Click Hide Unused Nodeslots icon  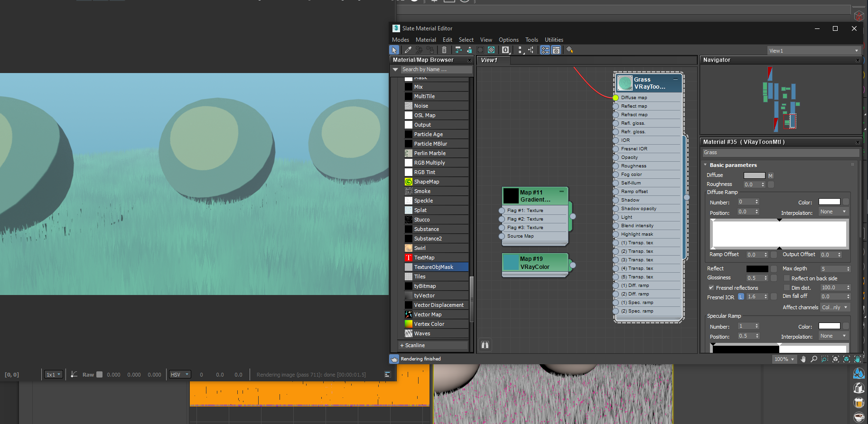(x=469, y=50)
